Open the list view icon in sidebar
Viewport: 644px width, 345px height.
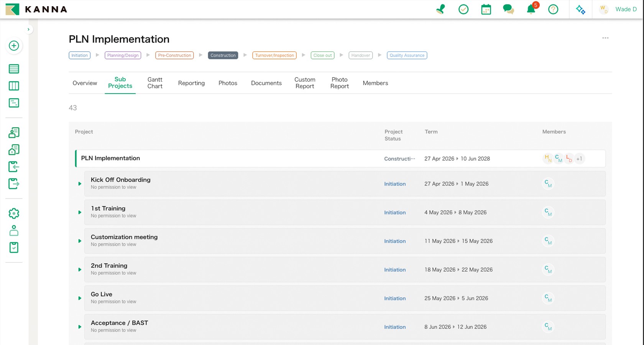click(x=14, y=69)
